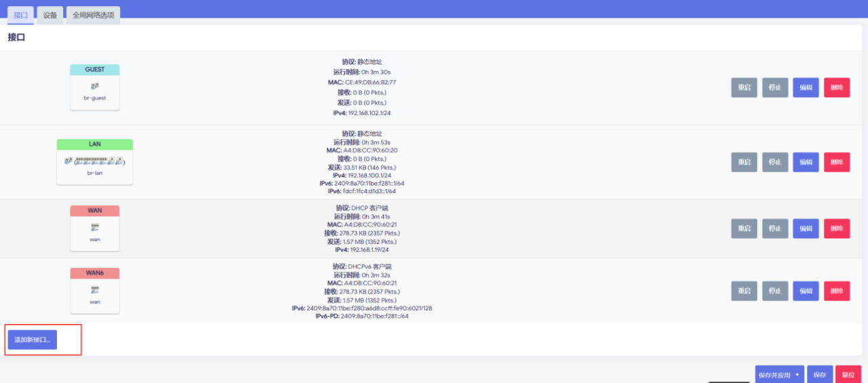Viewport: 868px width, 383px height.
Task: Edit the WAN6 interface
Action: [806, 291]
